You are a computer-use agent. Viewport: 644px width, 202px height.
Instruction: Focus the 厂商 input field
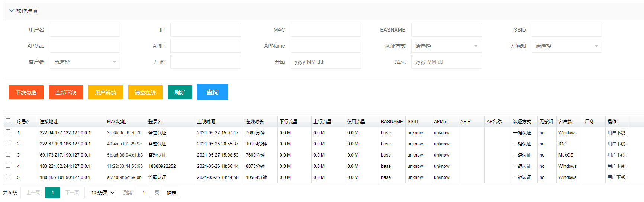pos(205,62)
